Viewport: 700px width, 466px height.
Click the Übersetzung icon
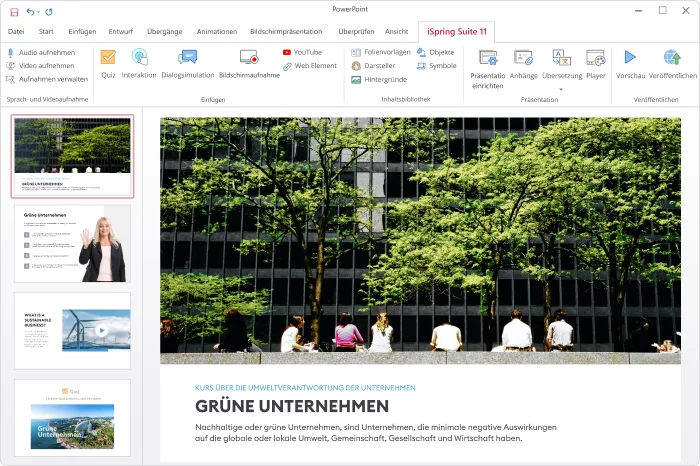(562, 58)
